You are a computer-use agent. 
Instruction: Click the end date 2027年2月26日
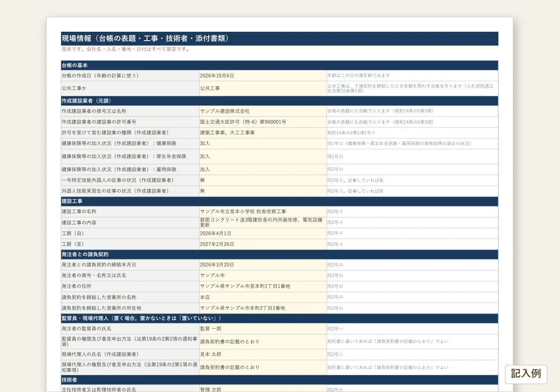[x=263, y=244]
